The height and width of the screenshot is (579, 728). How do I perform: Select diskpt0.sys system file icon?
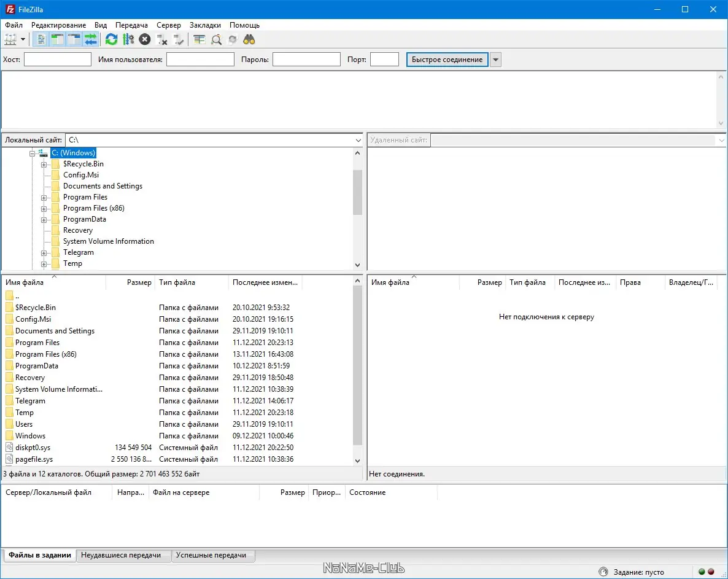(9, 447)
